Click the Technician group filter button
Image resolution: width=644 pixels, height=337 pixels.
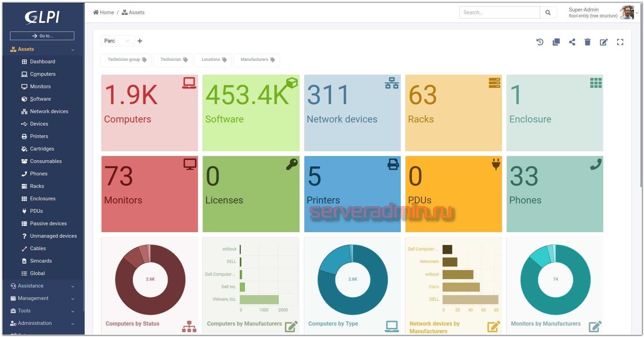tap(126, 60)
